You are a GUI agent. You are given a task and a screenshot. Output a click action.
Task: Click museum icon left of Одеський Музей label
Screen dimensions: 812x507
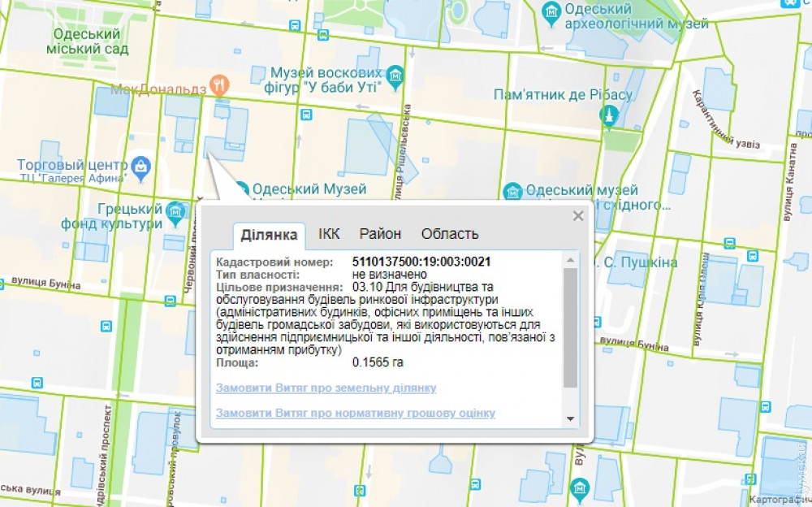241,190
